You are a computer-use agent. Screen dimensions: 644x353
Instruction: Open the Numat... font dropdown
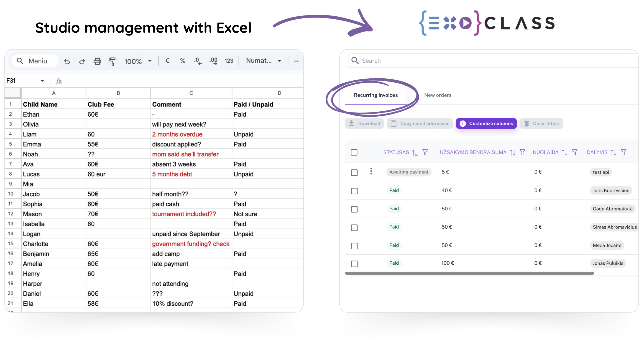[264, 61]
